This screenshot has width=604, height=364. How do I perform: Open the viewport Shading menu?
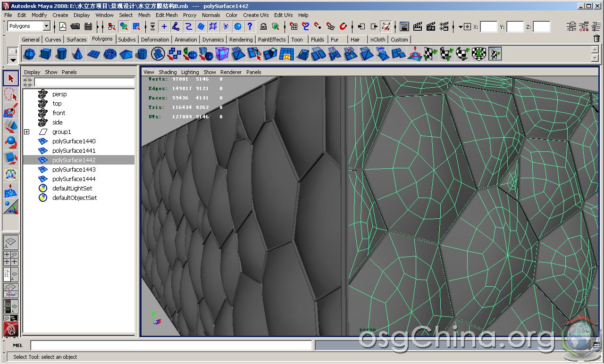(168, 72)
